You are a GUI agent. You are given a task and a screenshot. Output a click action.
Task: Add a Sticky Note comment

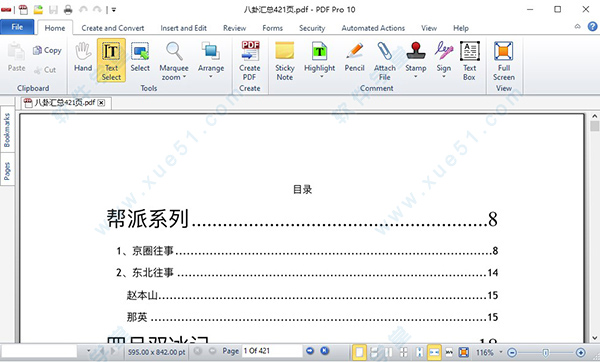pyautogui.click(x=284, y=60)
